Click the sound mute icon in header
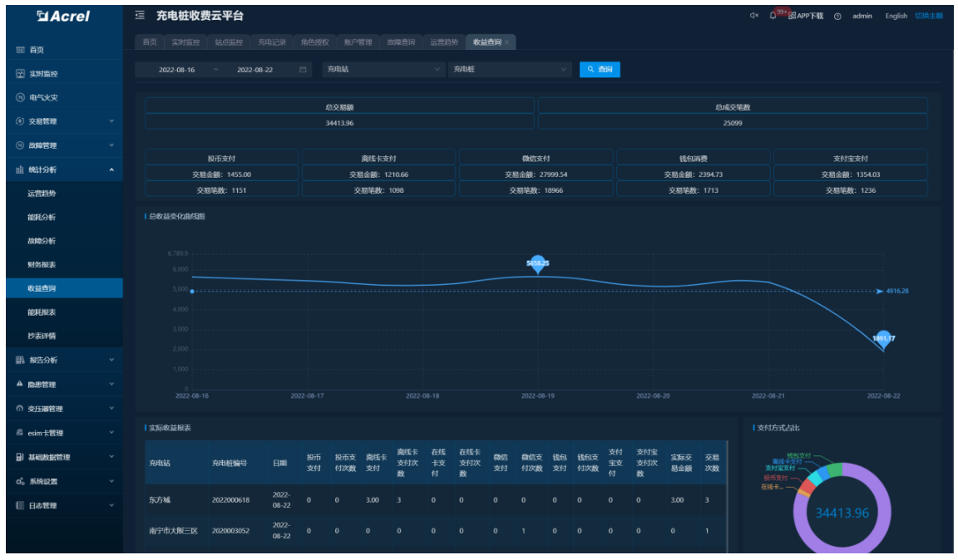Viewport: 958px width, 560px height. click(754, 16)
